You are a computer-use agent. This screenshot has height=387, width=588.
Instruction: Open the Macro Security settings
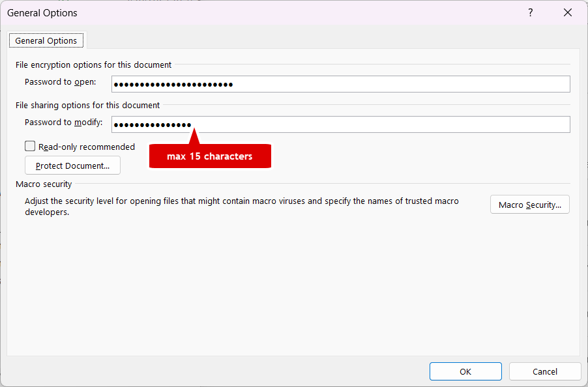point(529,205)
